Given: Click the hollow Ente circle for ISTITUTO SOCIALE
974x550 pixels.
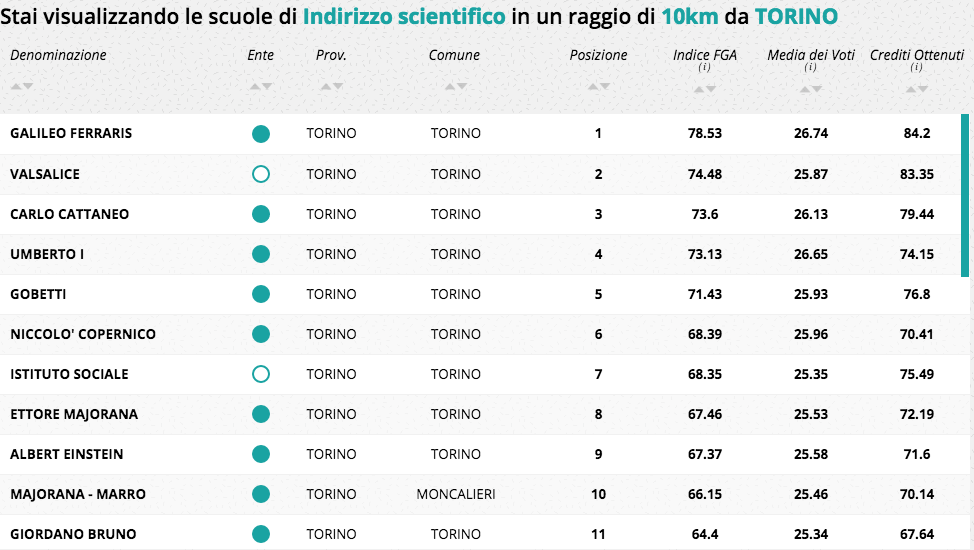Looking at the screenshot, I should (x=261, y=374).
